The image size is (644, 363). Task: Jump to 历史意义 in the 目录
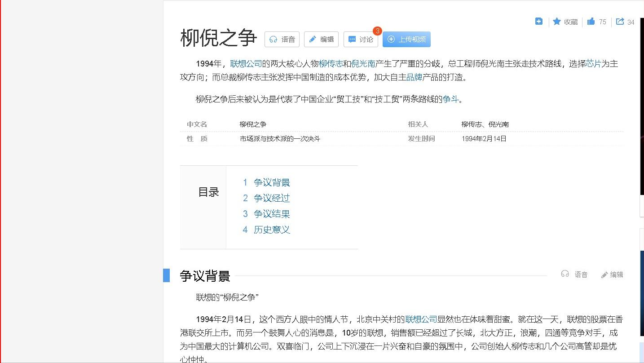[271, 230]
